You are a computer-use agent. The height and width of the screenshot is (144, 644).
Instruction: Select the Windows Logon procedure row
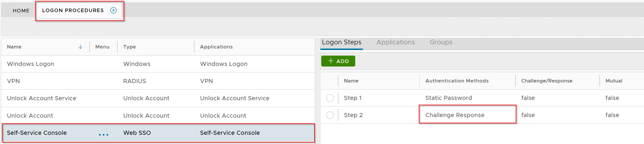point(31,64)
